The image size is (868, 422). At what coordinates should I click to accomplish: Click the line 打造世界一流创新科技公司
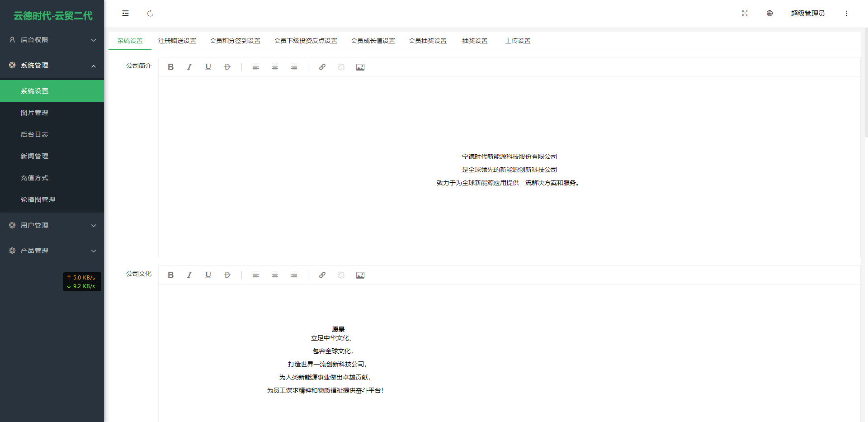pos(327,364)
